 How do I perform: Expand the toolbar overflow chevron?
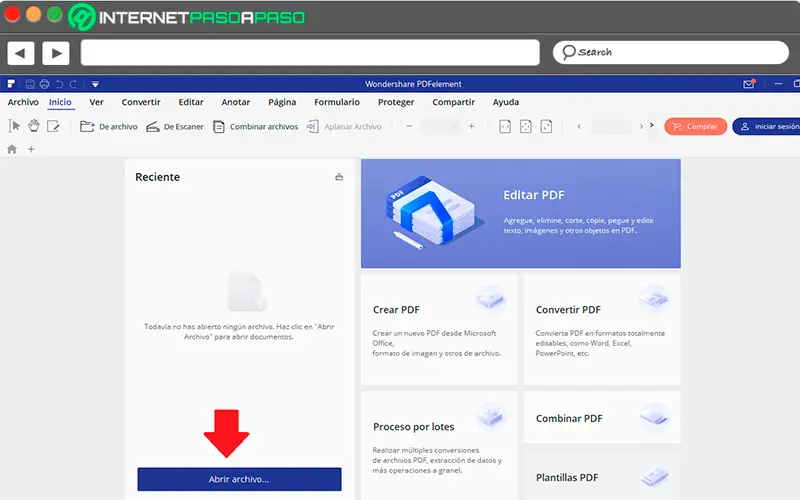point(652,125)
